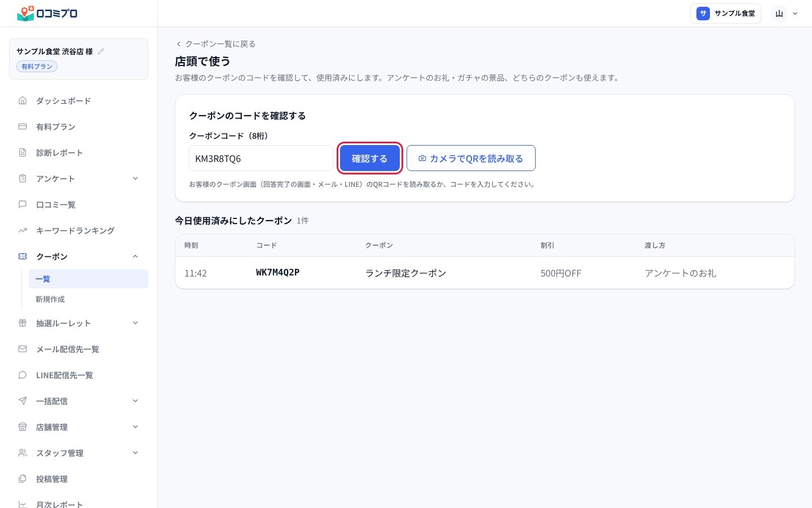Expand the 一括配信 submenu chevron
Image resolution: width=812 pixels, height=508 pixels.
135,401
